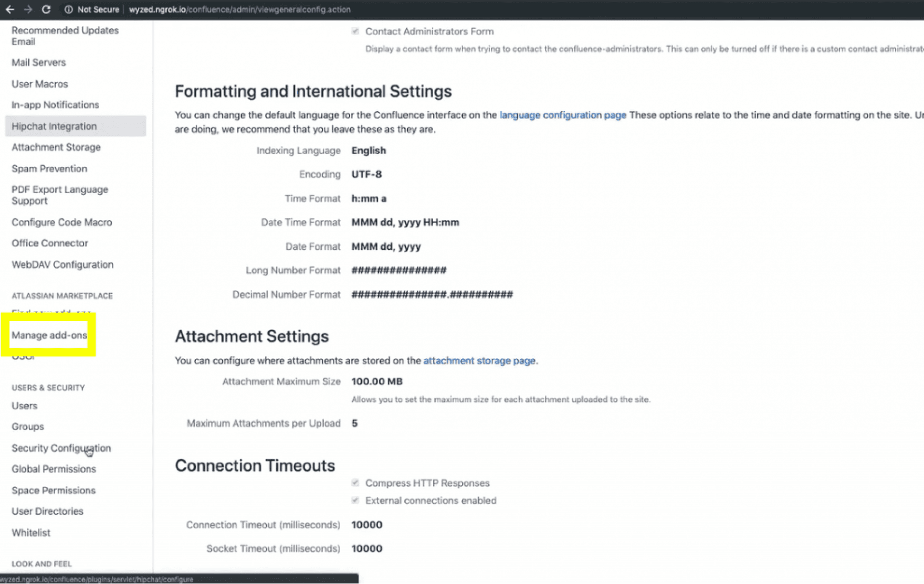Viewport: 924px width, 584px height.
Task: Toggle Contact Administrators Form checkbox
Action: click(x=355, y=31)
